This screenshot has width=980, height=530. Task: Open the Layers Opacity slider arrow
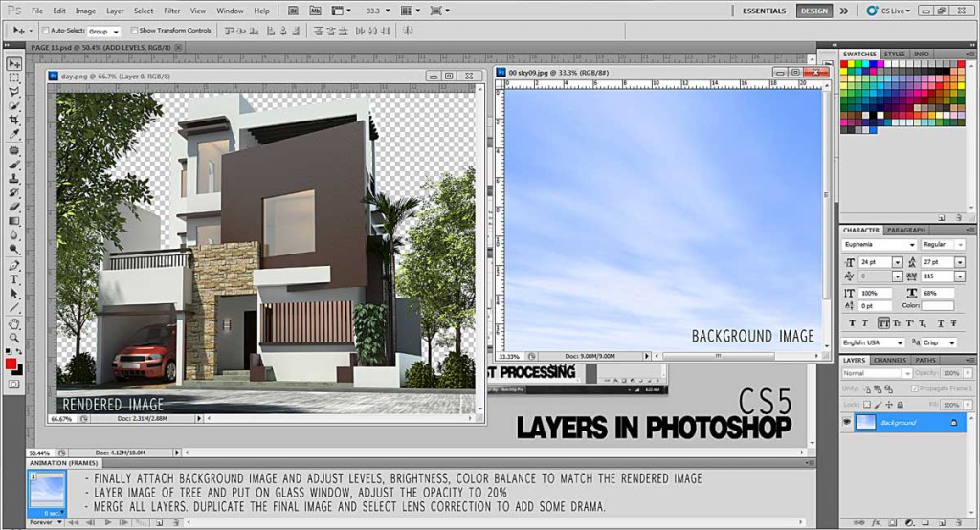(969, 373)
